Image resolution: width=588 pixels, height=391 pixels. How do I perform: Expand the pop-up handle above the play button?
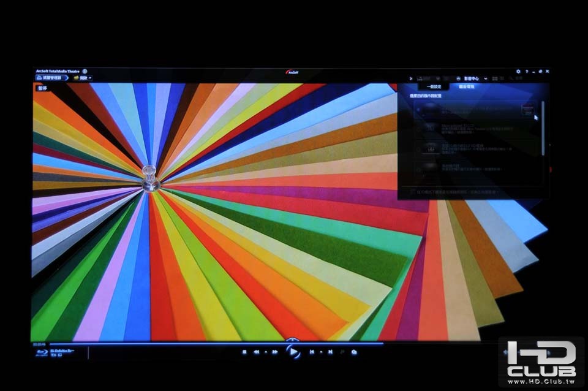293,340
